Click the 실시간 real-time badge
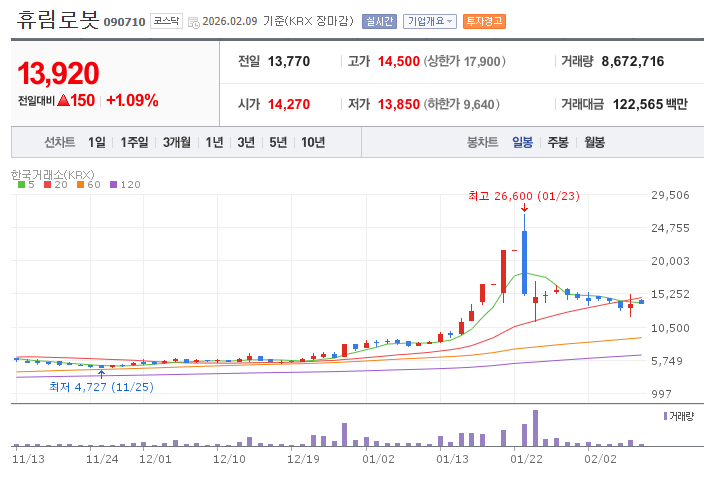Image resolution: width=704 pixels, height=484 pixels. 379,21
